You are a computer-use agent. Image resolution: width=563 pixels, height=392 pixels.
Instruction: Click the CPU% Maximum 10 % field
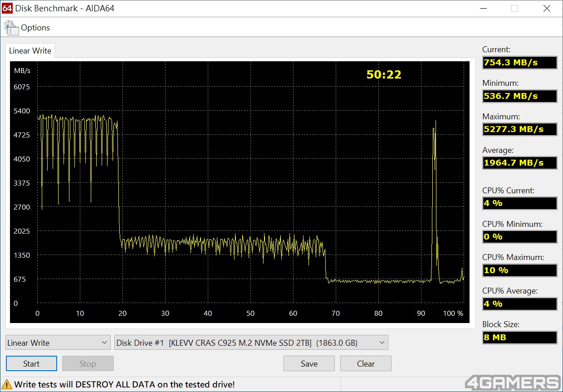coord(519,270)
